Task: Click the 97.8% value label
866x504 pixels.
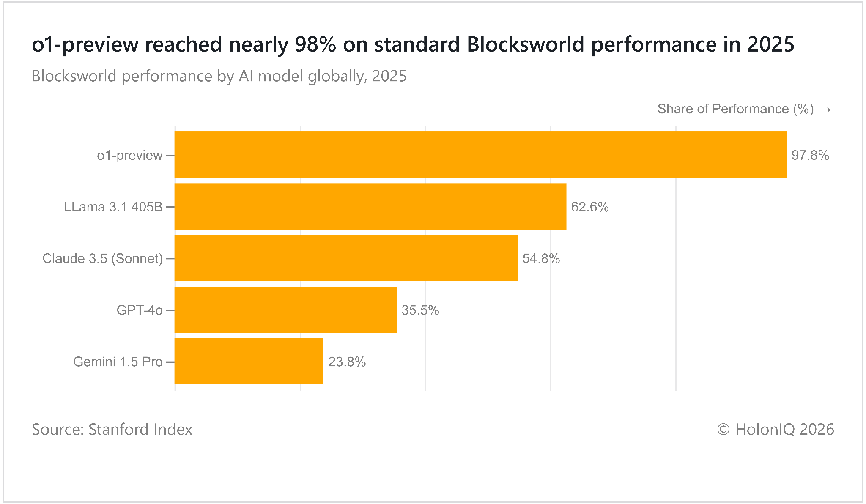Action: [810, 155]
